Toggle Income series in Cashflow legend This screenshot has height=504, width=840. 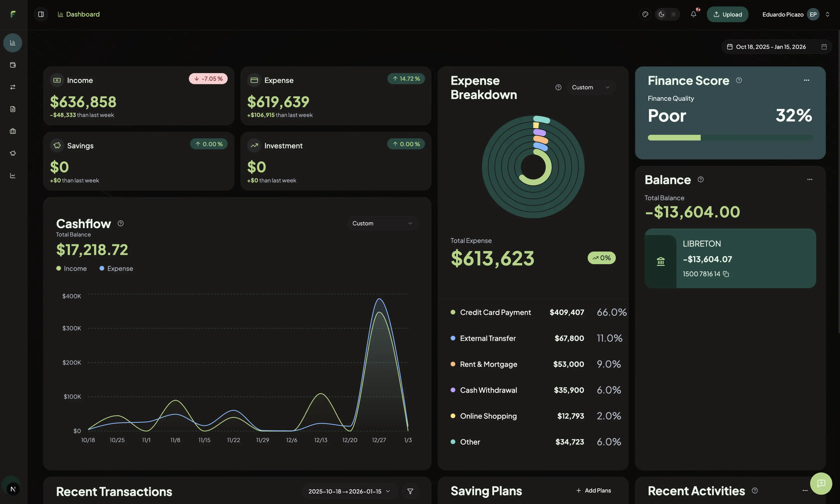71,268
